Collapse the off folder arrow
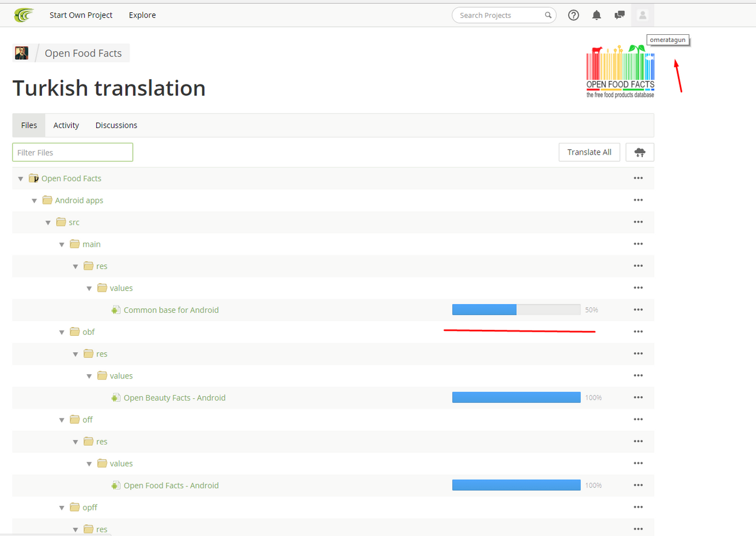The image size is (756, 536). pyautogui.click(x=61, y=420)
